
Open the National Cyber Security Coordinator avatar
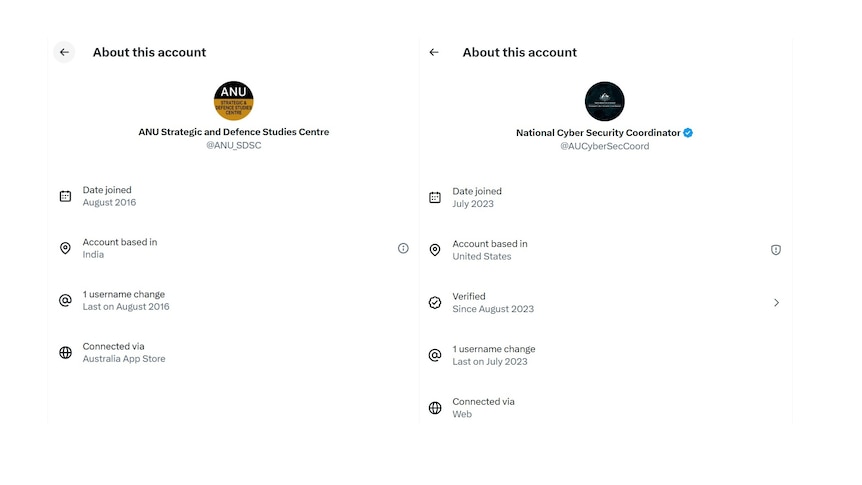pos(604,101)
